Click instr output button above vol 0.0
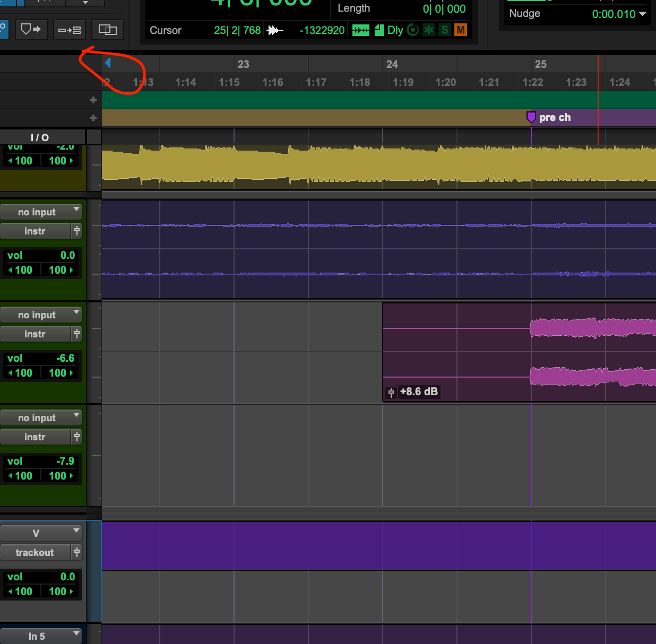Viewport: 656px width, 644px height. tap(35, 231)
